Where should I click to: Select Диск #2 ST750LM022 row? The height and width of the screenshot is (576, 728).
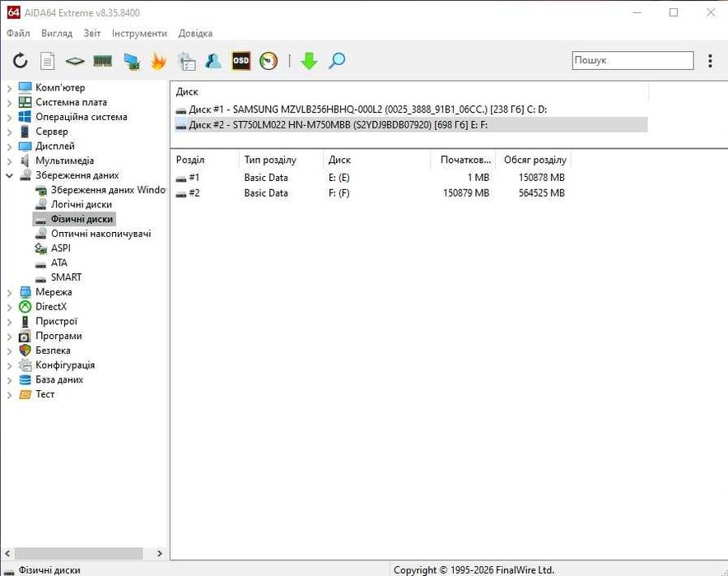coord(411,125)
